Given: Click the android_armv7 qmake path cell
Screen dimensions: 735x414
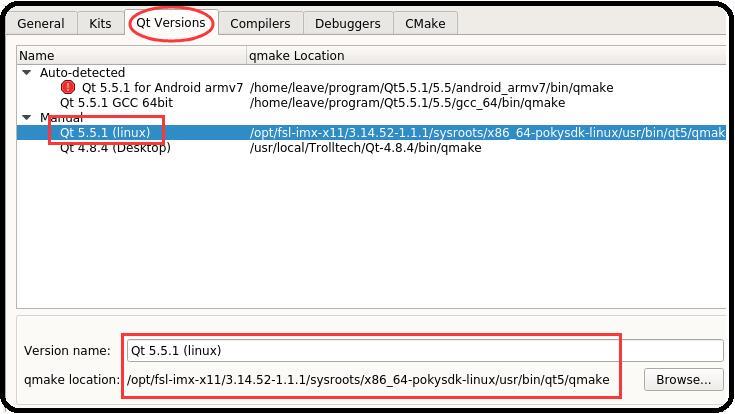Looking at the screenshot, I should pos(431,88).
